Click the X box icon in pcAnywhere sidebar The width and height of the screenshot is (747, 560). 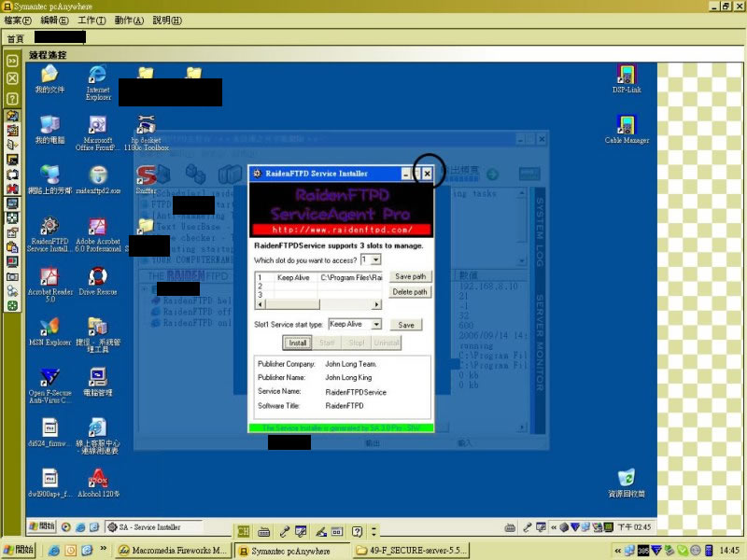tap(12, 78)
